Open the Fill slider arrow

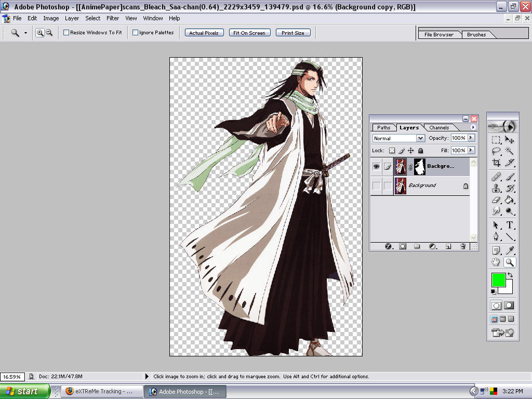(471, 150)
